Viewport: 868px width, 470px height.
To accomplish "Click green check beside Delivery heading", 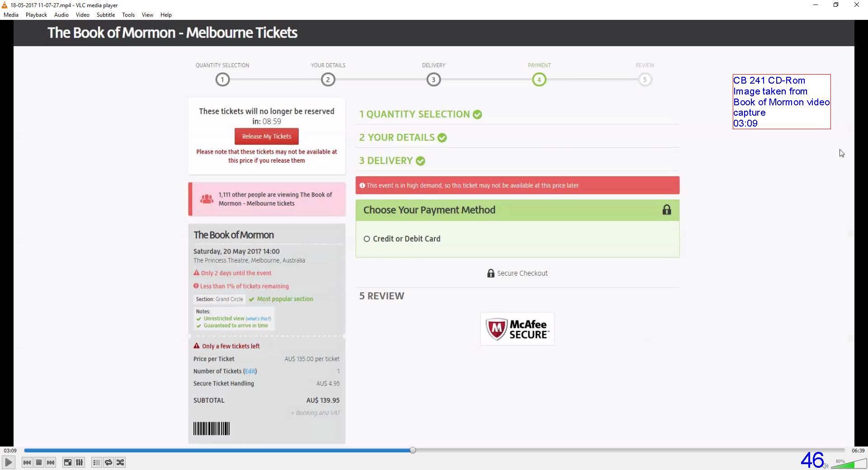I will coord(420,161).
